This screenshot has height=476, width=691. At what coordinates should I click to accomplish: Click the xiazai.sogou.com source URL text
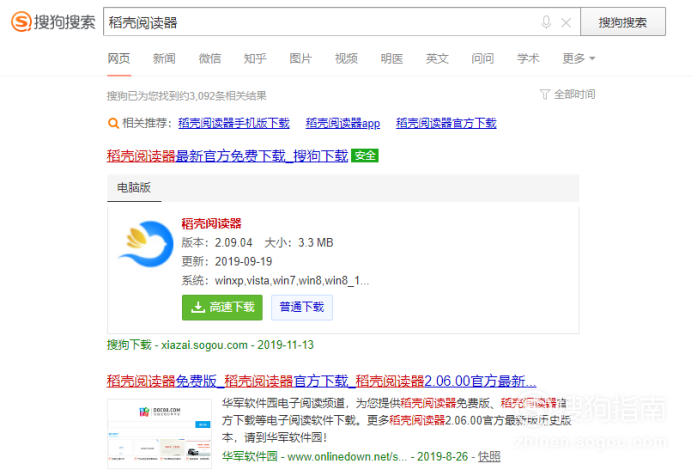204,345
